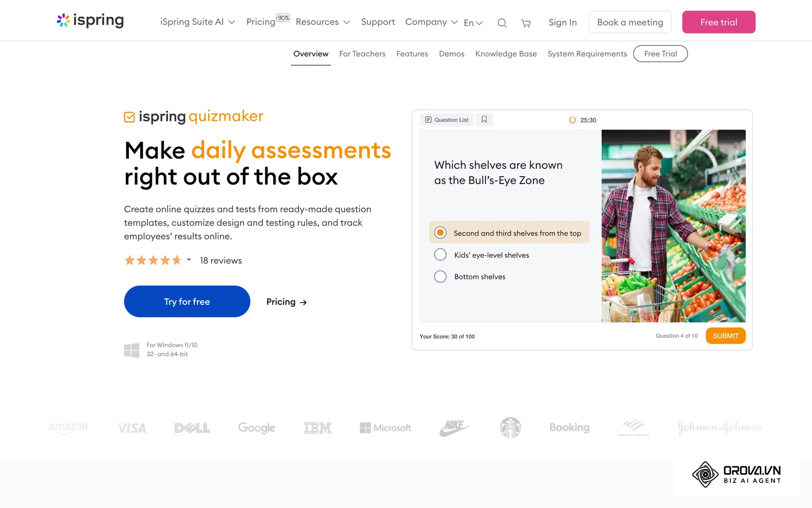Click the blue Try for free button
This screenshot has width=812, height=508.
click(x=187, y=301)
